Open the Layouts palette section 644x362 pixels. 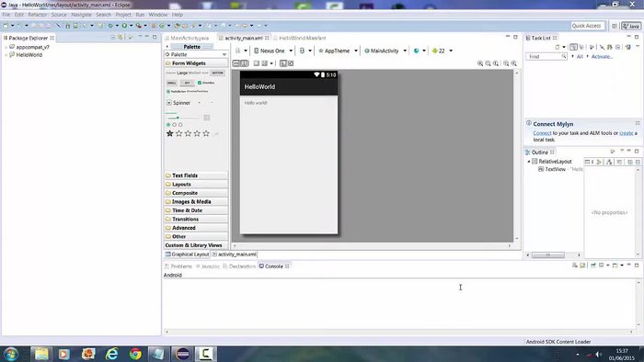click(x=196, y=185)
